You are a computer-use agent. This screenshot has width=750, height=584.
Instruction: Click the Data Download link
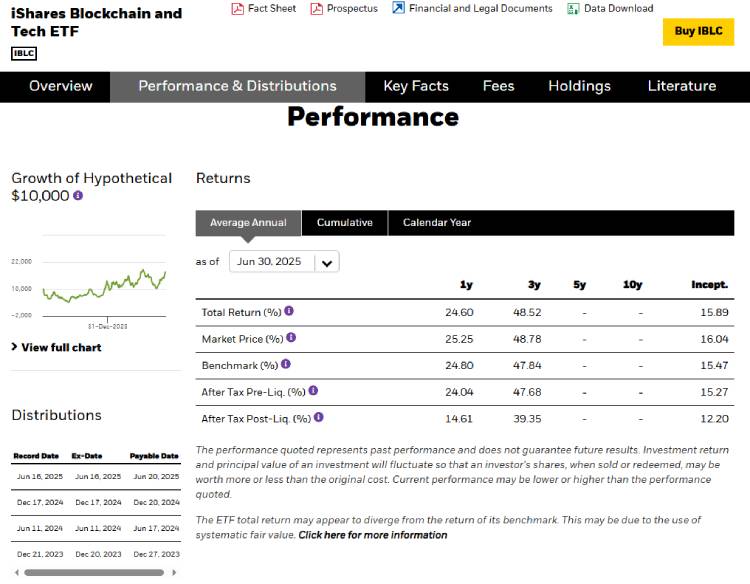[x=618, y=9]
